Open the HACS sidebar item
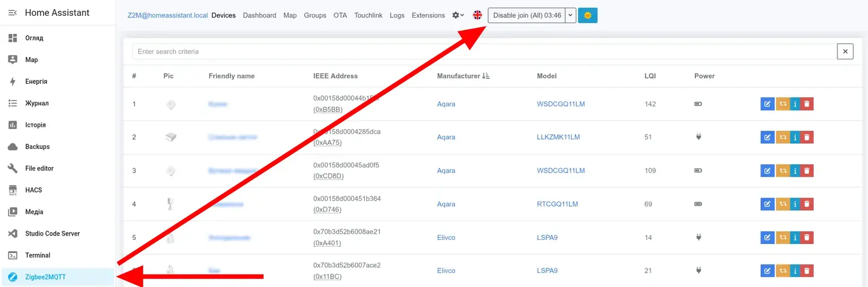 coord(33,190)
